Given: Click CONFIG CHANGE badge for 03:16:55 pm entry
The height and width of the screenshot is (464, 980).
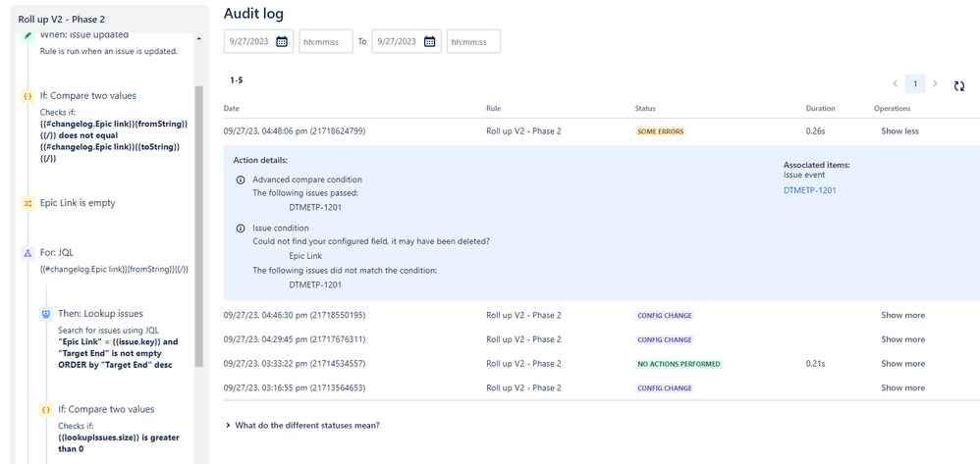Looking at the screenshot, I should click(665, 387).
